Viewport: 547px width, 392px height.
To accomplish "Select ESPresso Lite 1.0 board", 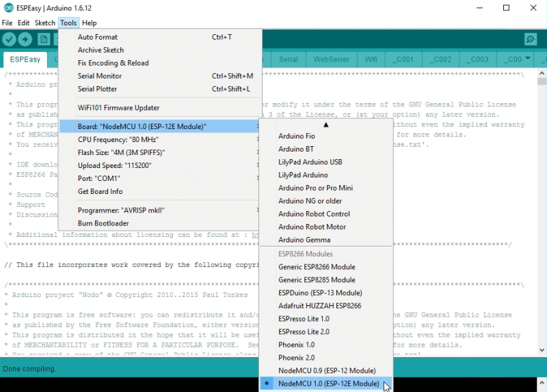I will click(x=326, y=319).
